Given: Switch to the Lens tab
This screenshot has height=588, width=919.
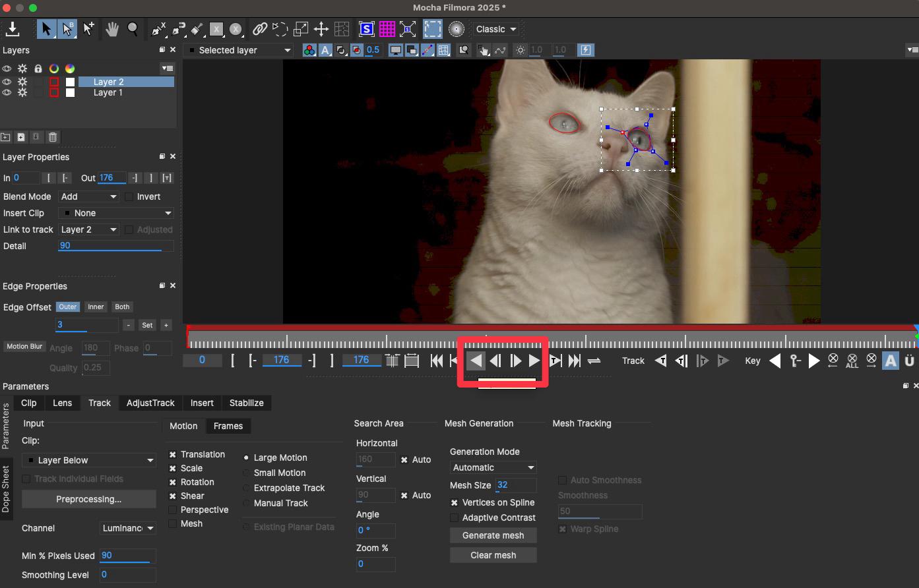Looking at the screenshot, I should coord(63,403).
